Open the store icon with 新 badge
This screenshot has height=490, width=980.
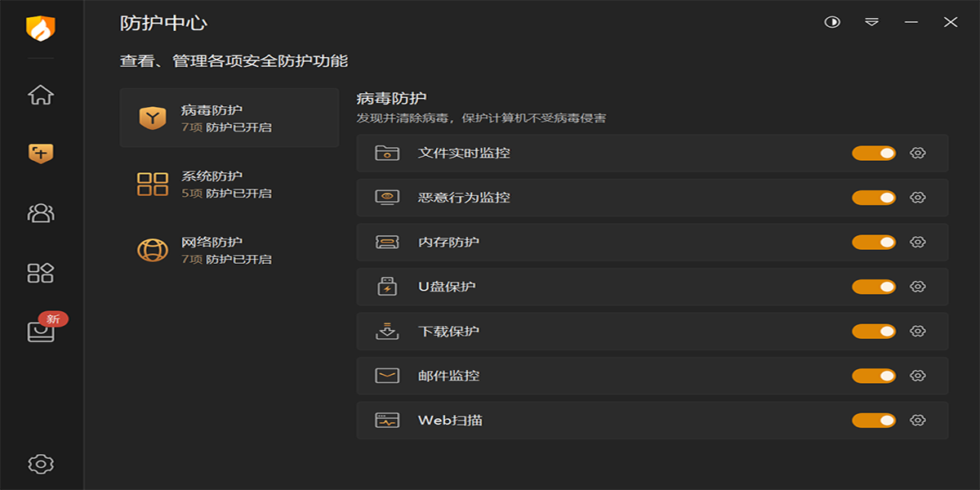[x=41, y=331]
